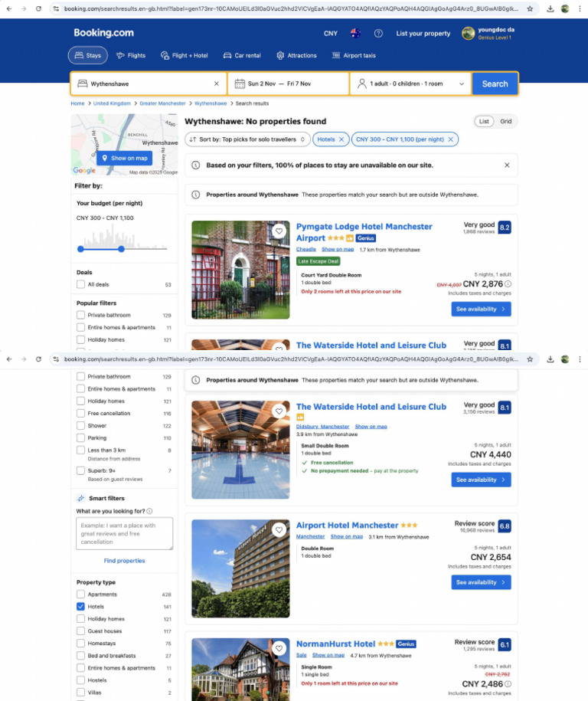Click the Find properties link
The image size is (588, 701).
124,561
